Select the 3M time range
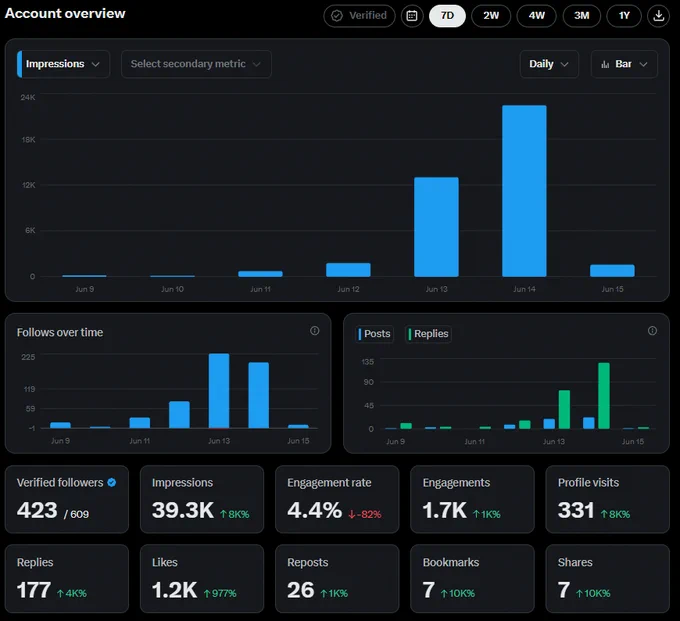The height and width of the screenshot is (621, 680). coord(582,16)
